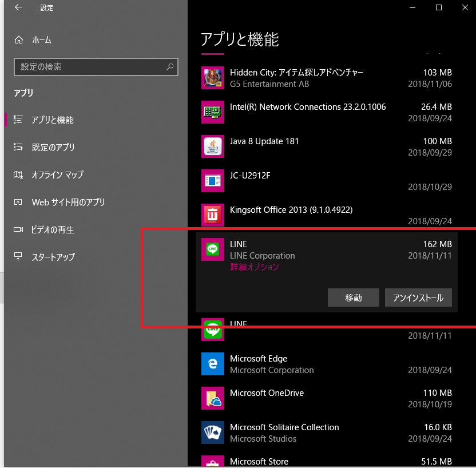Click the アンインストール button for LINE
Screen dimensions: 476x468
pyautogui.click(x=418, y=298)
